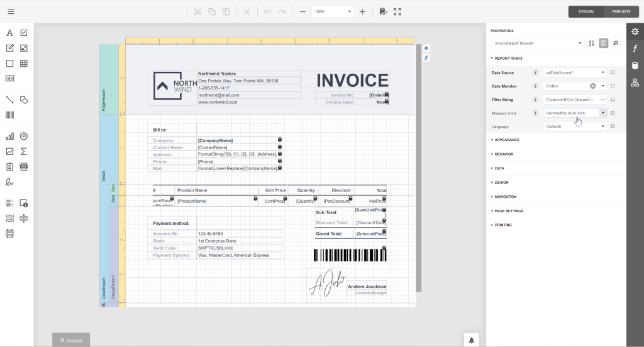Screen dimensions: 644x347
Task: Click the Filter String property marker square
Action: click(613, 100)
